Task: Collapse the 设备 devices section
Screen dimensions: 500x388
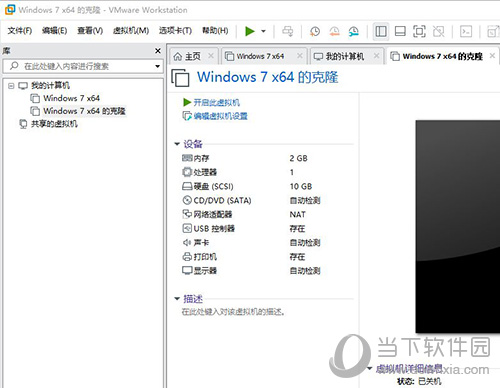Action: click(177, 144)
